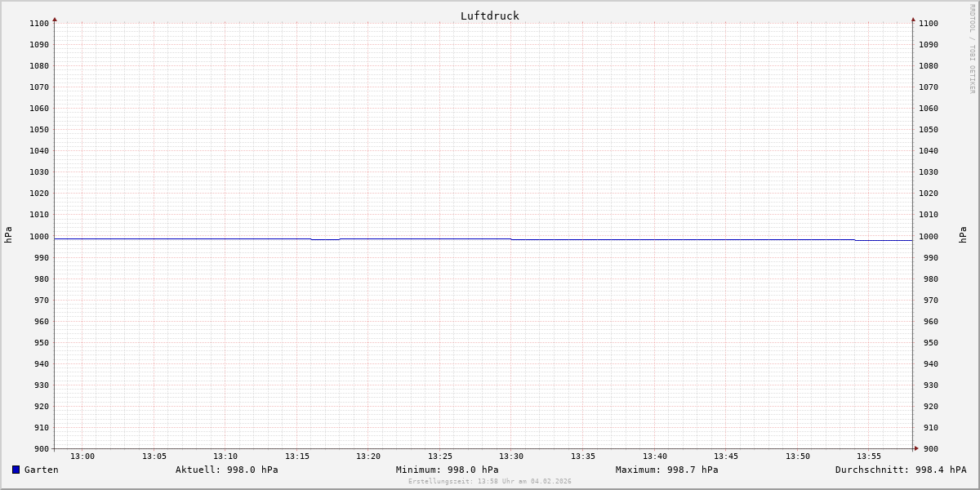The width and height of the screenshot is (980, 490).
Task: Select the Garten legend label
Action: click(x=41, y=470)
